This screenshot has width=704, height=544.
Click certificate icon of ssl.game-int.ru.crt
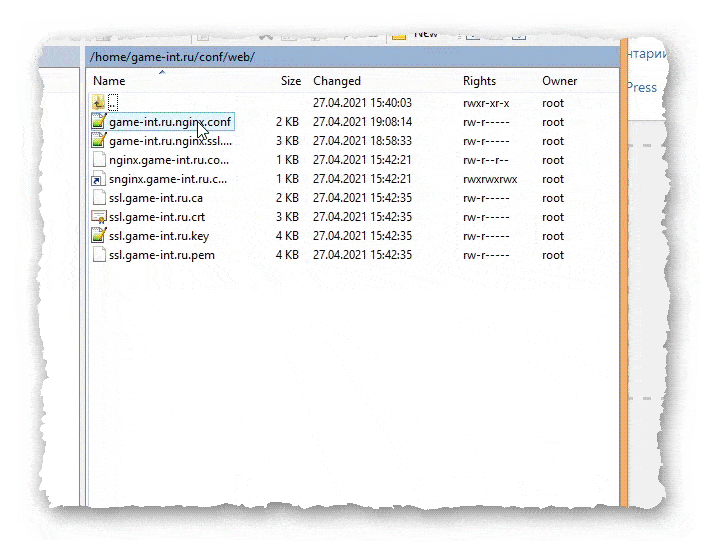[x=98, y=217]
